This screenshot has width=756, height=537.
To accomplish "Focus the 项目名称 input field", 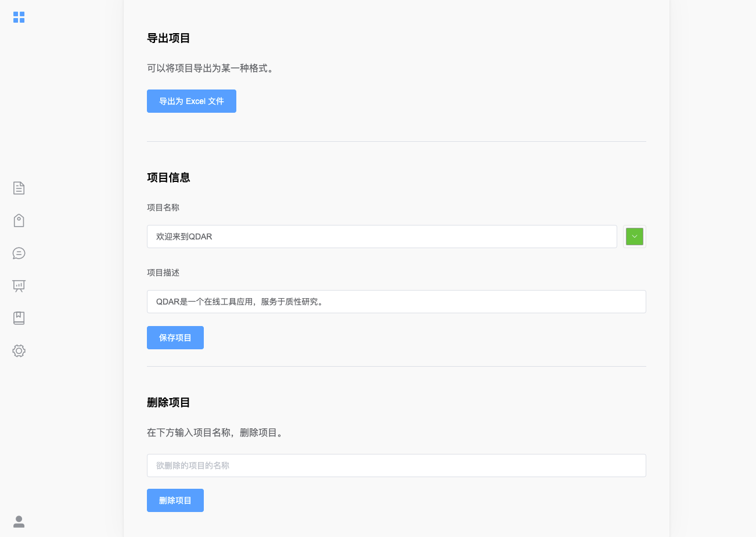I will point(382,237).
